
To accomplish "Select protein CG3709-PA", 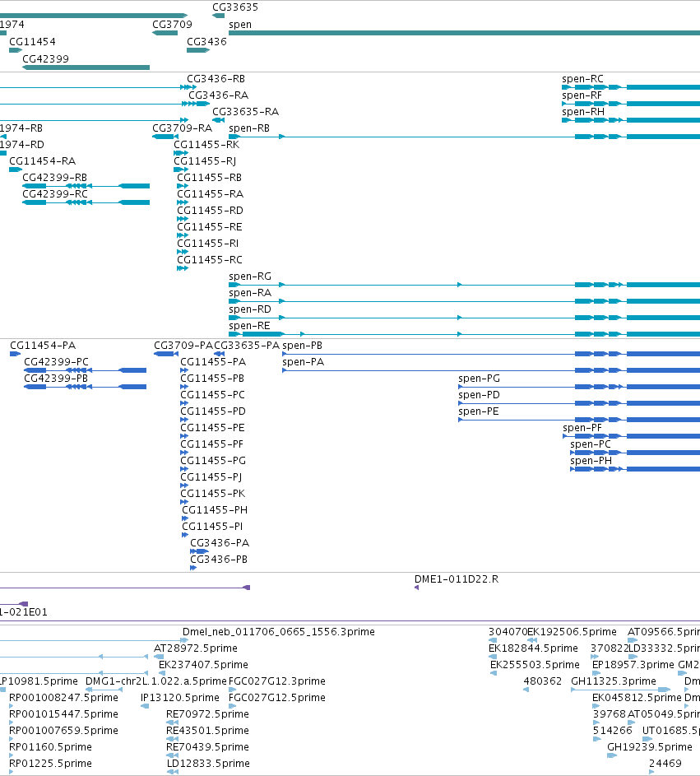I will tap(166, 354).
